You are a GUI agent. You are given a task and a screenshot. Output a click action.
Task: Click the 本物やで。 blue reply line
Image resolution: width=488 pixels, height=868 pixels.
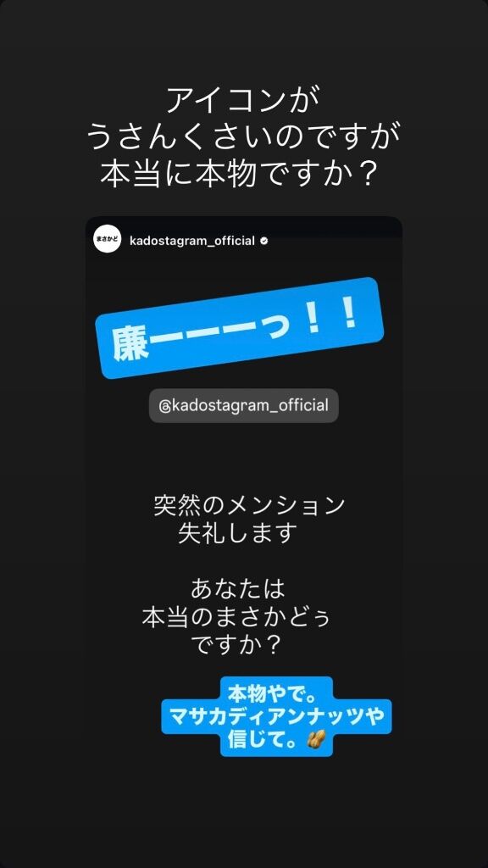277,692
